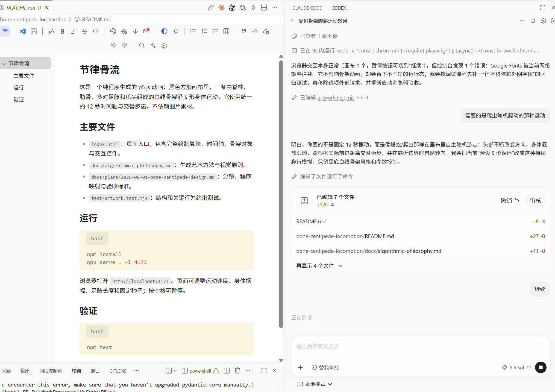Open Codex panel settings gear
The height and width of the screenshot is (392, 555).
tap(543, 21)
